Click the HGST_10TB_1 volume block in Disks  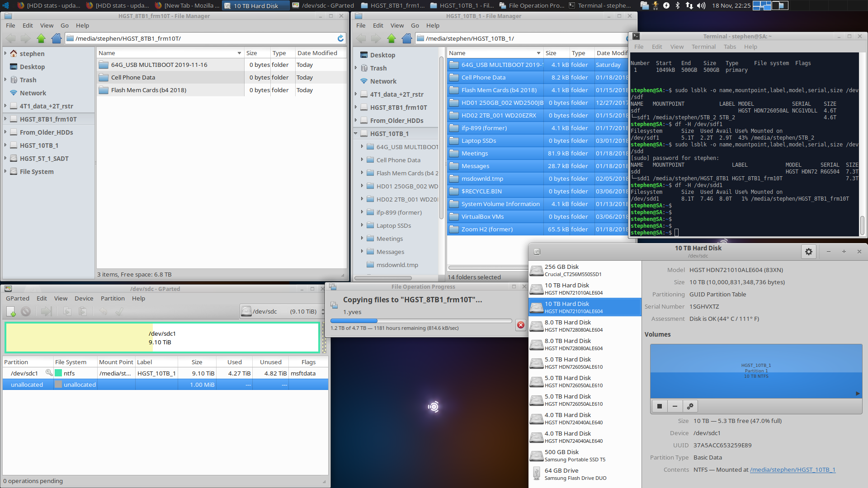click(x=756, y=371)
